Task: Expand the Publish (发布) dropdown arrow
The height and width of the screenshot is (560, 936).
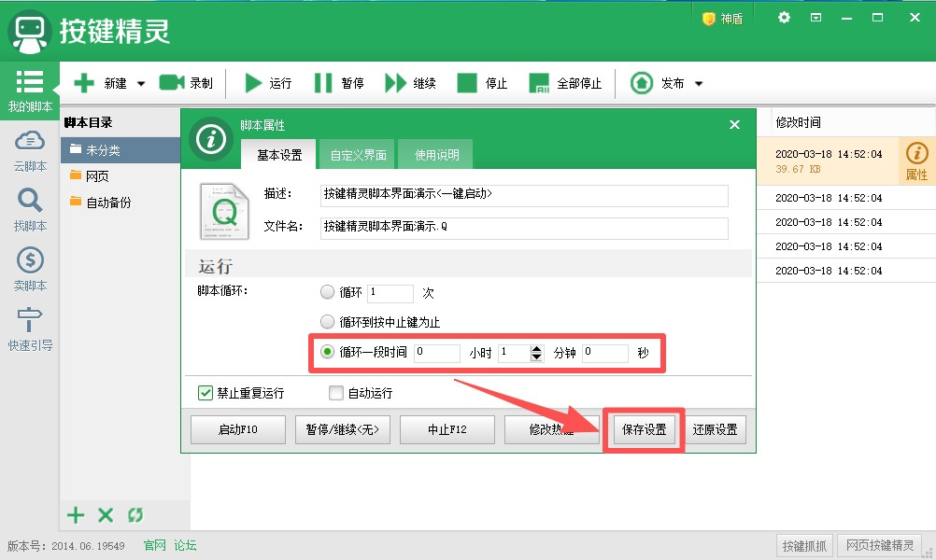Action: [x=698, y=84]
